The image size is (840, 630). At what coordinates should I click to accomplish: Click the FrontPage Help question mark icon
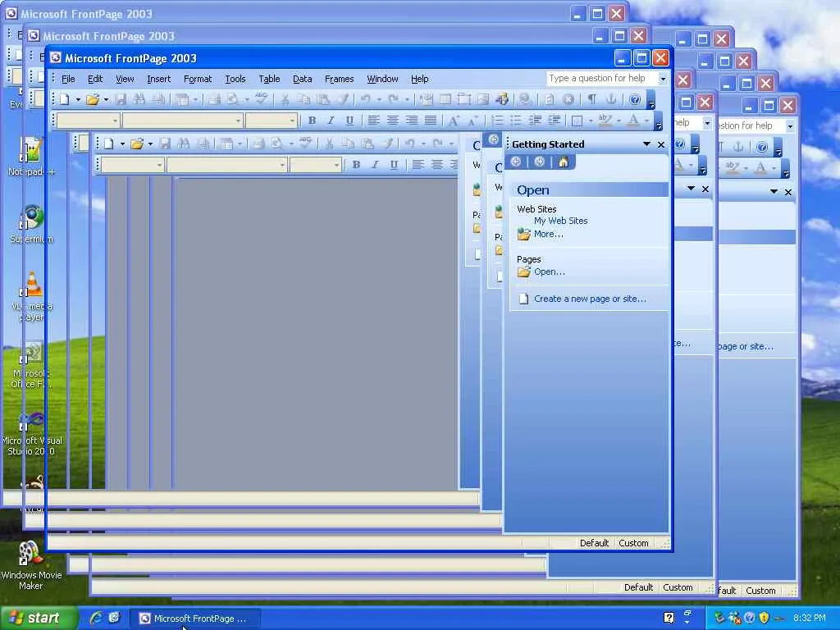[635, 99]
